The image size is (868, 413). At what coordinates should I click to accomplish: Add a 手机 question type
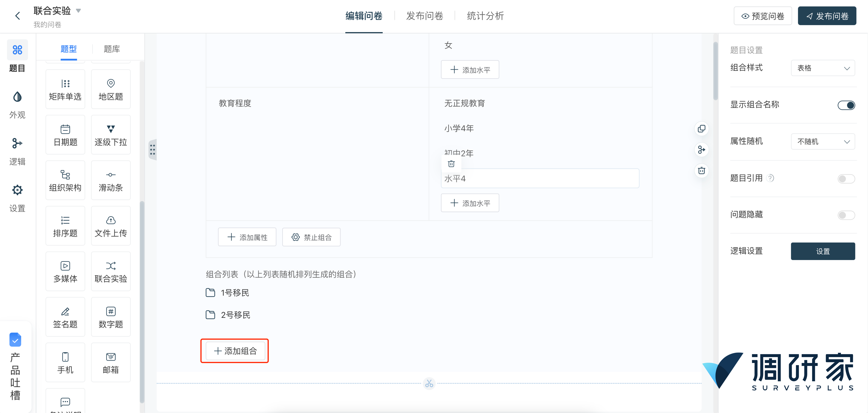click(65, 362)
